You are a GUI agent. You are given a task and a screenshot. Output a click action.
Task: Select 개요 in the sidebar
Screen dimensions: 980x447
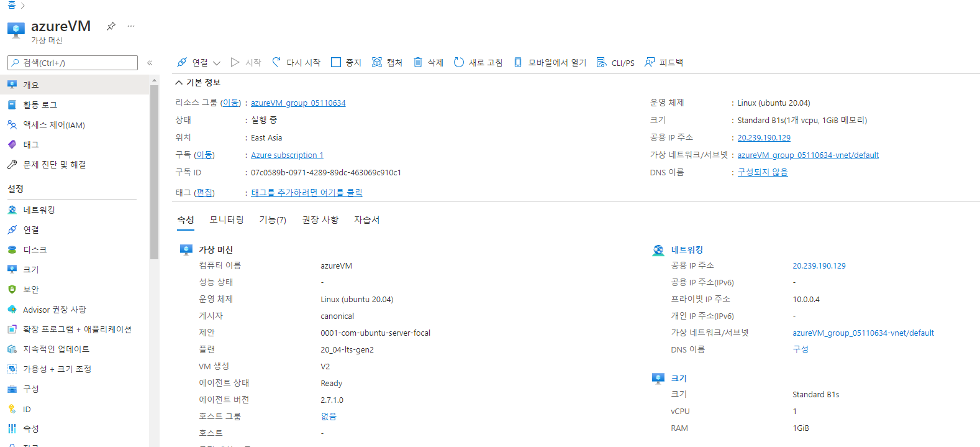(x=75, y=85)
